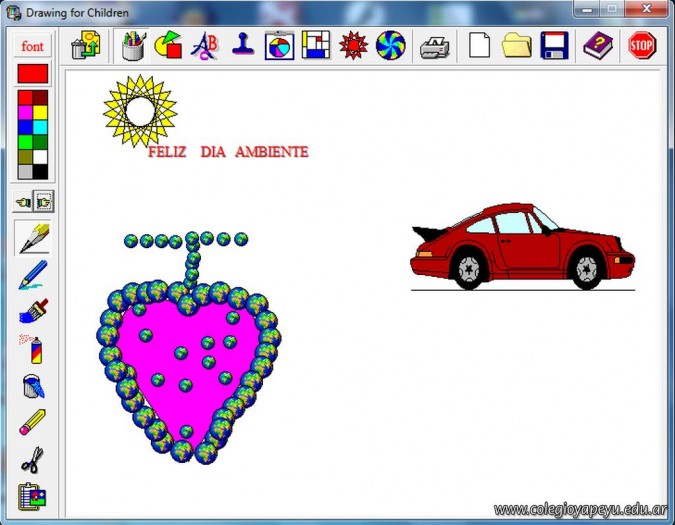
Task: Choose the spray can tool
Action: click(x=33, y=350)
